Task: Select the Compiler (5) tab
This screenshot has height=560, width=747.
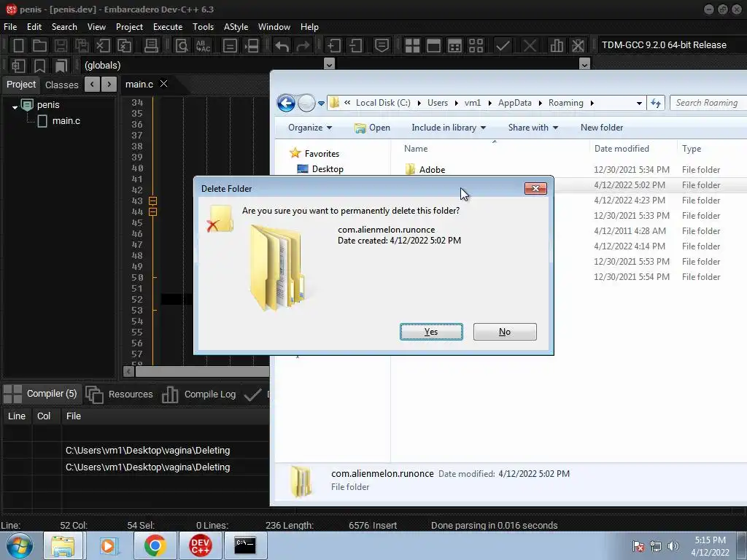Action: click(x=40, y=394)
